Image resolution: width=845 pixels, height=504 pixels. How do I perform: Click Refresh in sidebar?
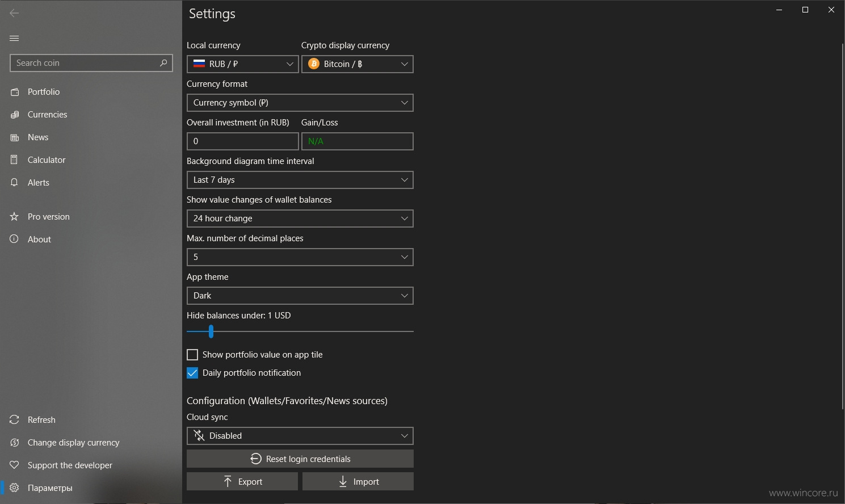point(91,420)
